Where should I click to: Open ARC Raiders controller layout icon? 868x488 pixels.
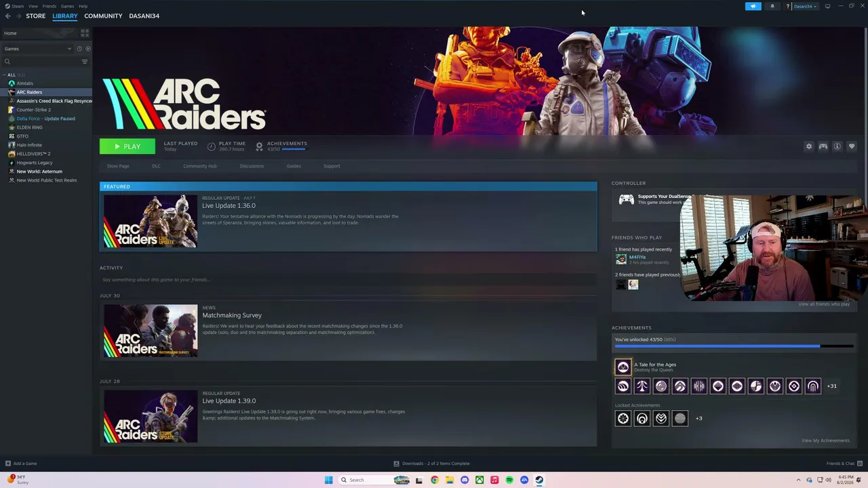823,146
